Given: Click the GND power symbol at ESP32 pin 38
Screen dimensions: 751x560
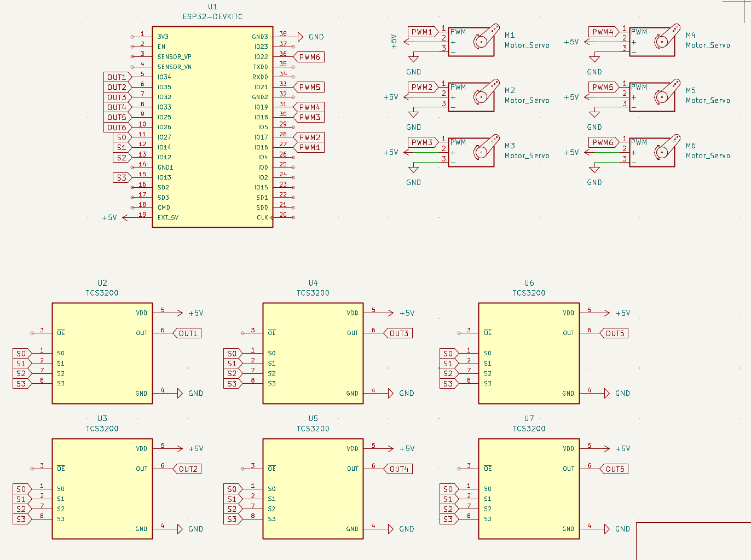Looking at the screenshot, I should 300,37.
